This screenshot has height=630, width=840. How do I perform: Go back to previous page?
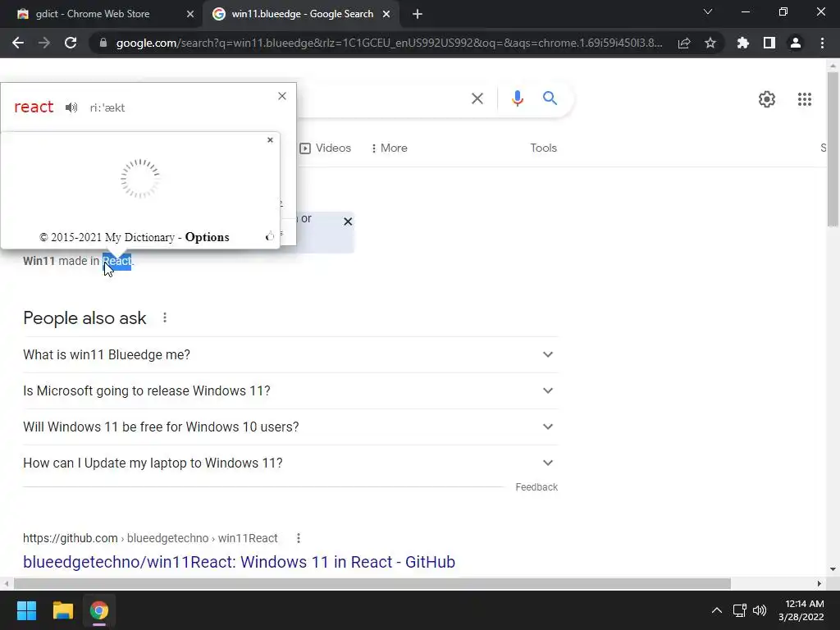18,43
